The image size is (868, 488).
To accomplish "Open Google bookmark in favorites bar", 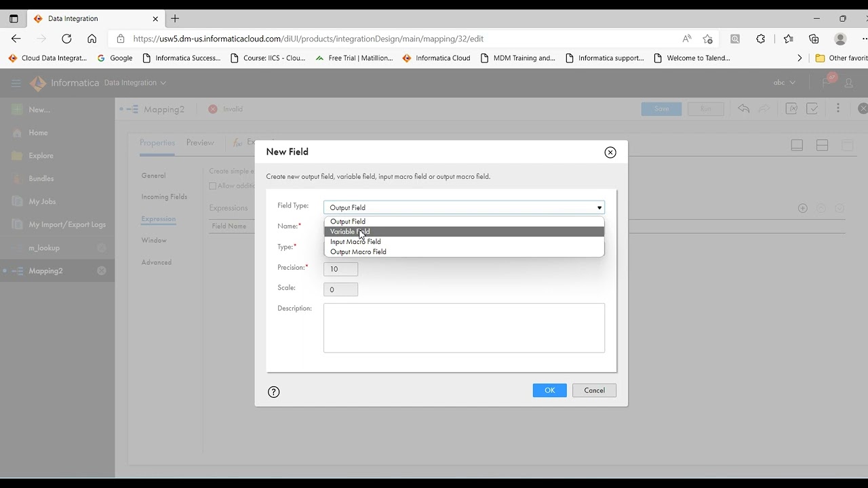I will [115, 58].
